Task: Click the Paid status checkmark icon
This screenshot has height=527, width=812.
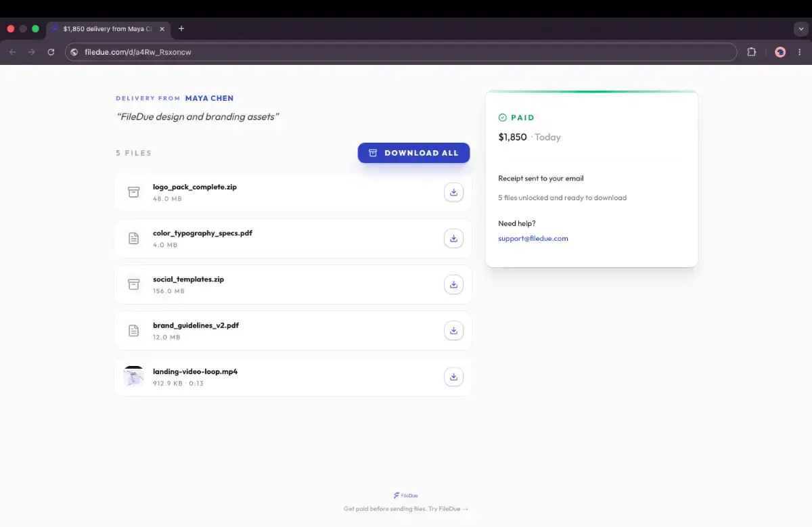Action: coord(502,118)
